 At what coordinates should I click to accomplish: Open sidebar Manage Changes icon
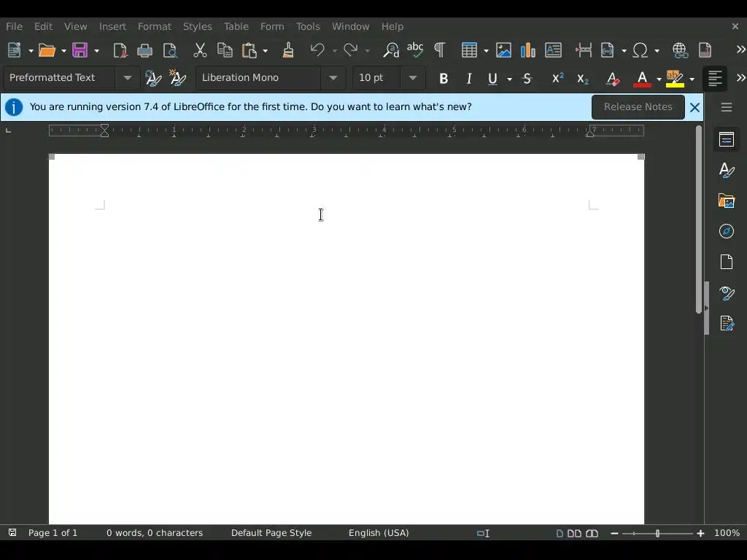coord(727,323)
